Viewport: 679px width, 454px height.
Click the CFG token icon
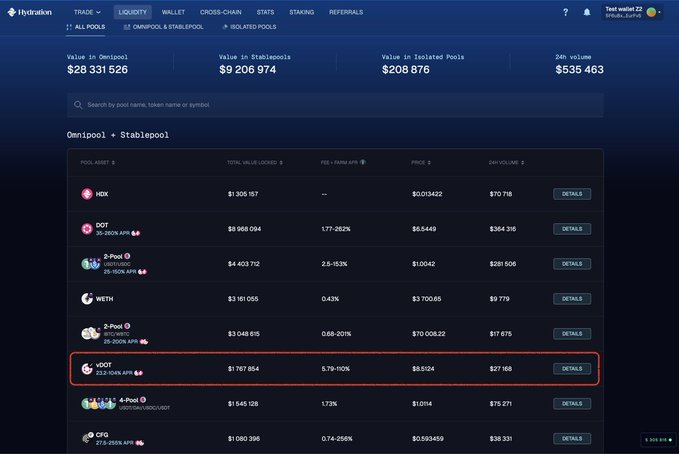coord(87,438)
